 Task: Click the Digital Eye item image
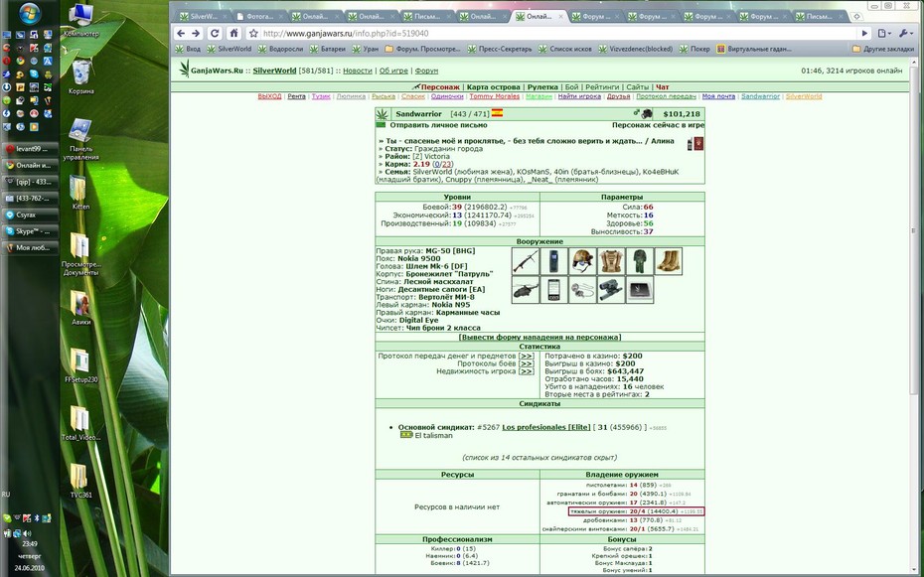[x=611, y=290]
